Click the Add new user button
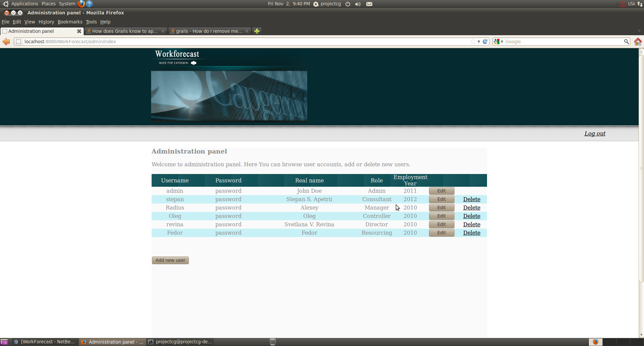Viewport: 644px width, 346px height. (x=170, y=260)
